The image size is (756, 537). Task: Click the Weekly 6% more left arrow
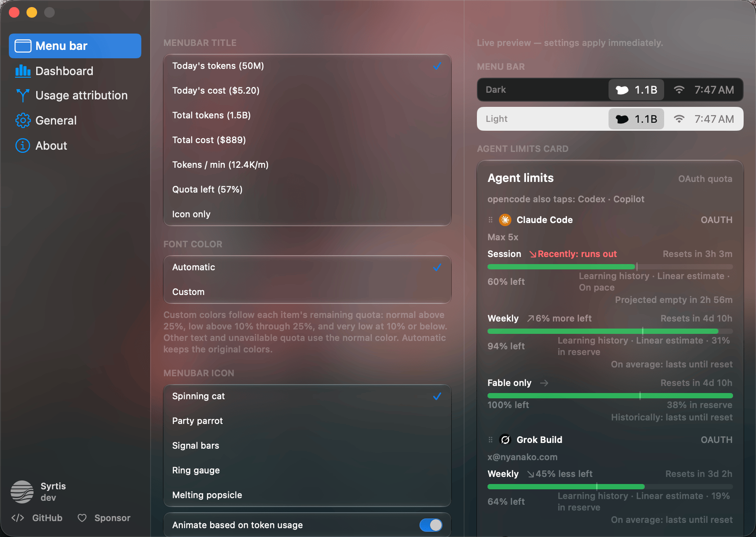(x=531, y=319)
